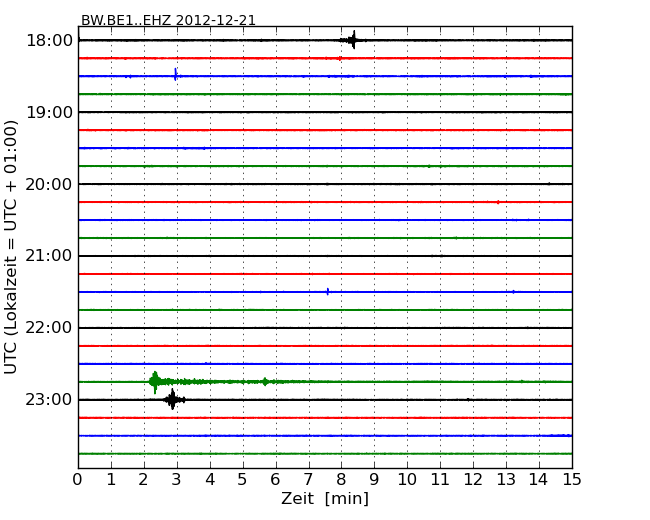Click the x-axis tick label 4
The width and height of the screenshot is (650, 520).
(210, 480)
